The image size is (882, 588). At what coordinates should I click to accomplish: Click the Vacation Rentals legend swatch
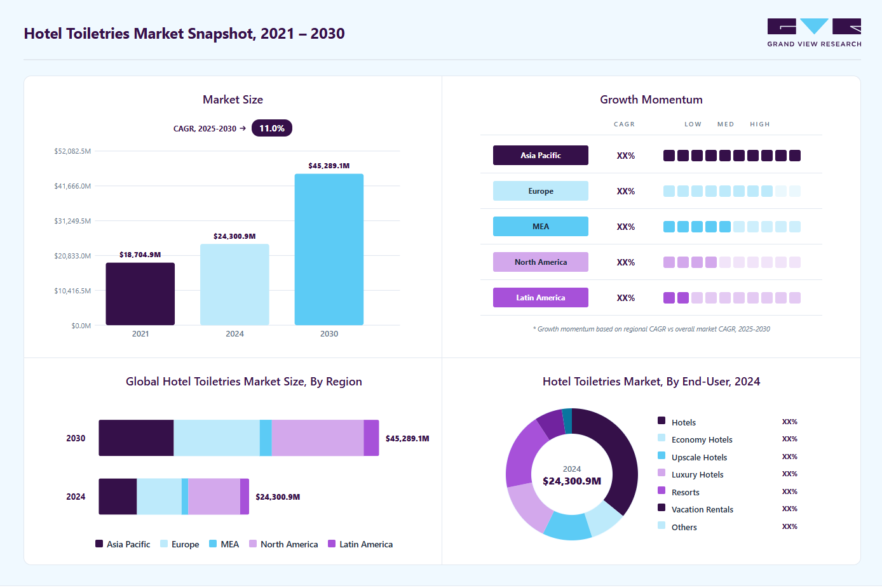coord(661,507)
